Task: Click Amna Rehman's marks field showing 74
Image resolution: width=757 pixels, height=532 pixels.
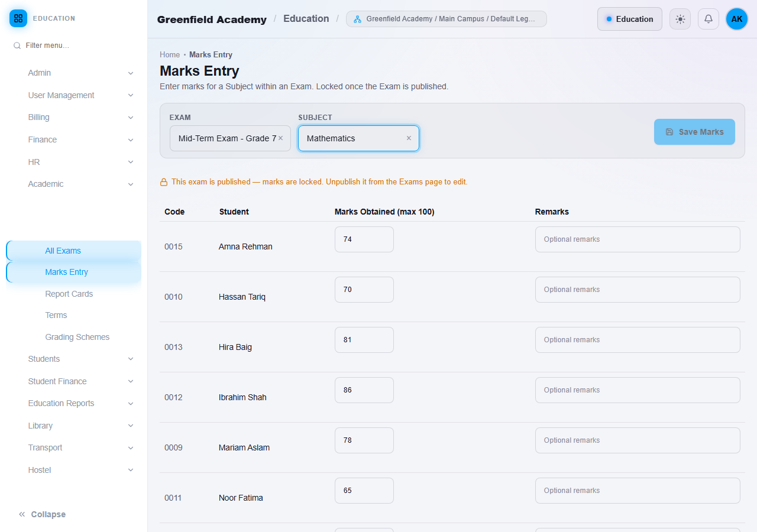Action: pyautogui.click(x=364, y=239)
